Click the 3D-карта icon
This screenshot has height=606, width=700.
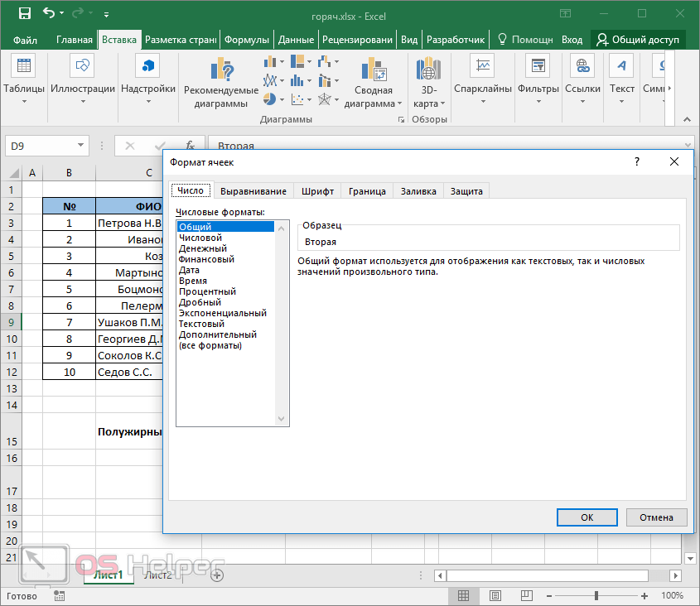pyautogui.click(x=428, y=70)
